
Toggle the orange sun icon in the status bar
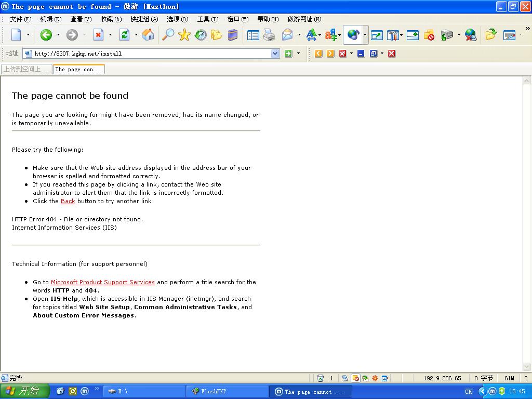click(375, 378)
